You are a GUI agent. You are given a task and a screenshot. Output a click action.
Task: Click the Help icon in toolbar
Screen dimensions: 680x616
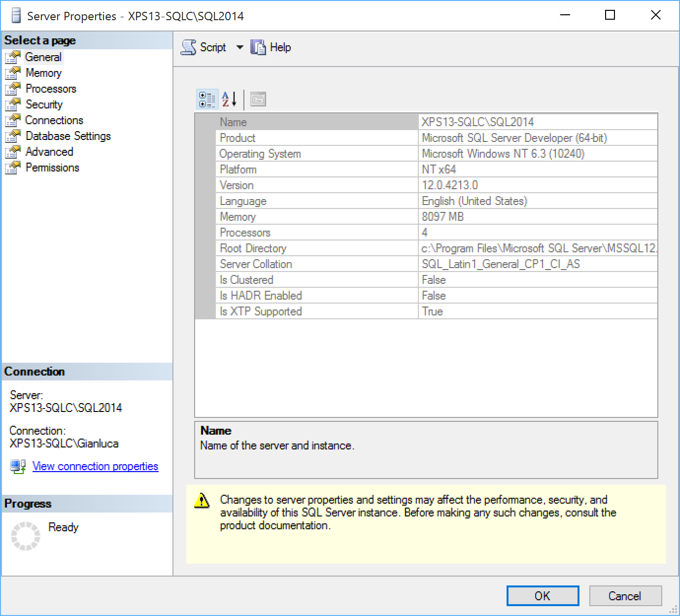coord(258,47)
